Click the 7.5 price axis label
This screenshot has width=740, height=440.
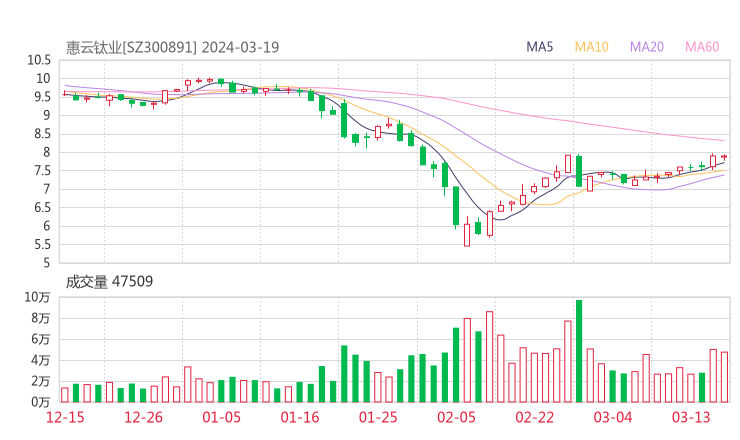pyautogui.click(x=42, y=170)
